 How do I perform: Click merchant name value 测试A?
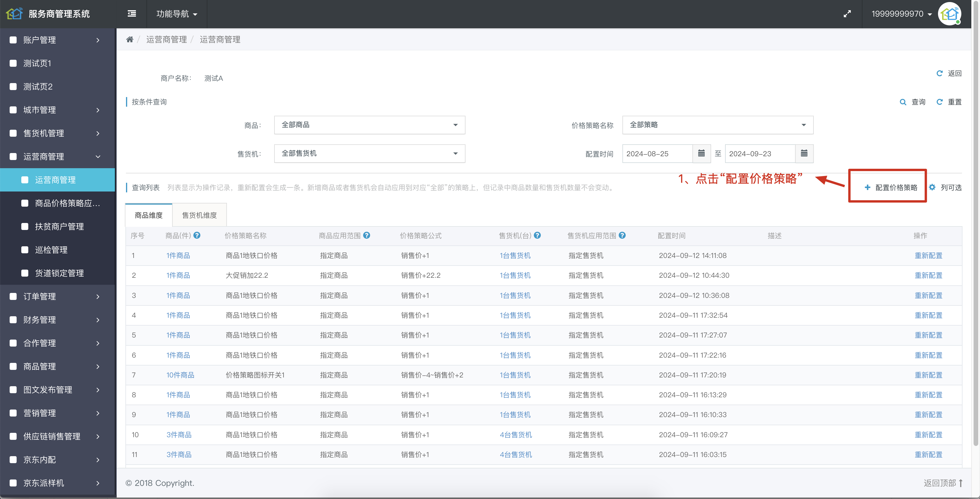point(213,78)
